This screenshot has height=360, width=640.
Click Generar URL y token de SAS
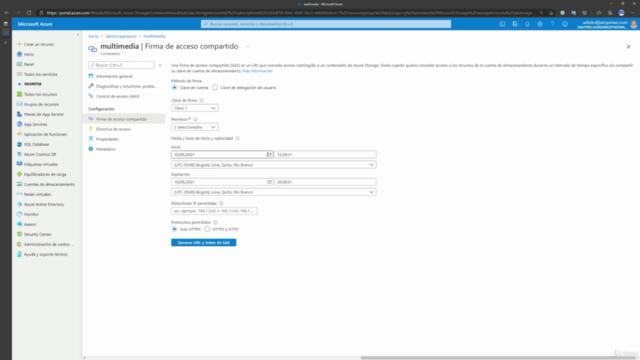point(204,242)
